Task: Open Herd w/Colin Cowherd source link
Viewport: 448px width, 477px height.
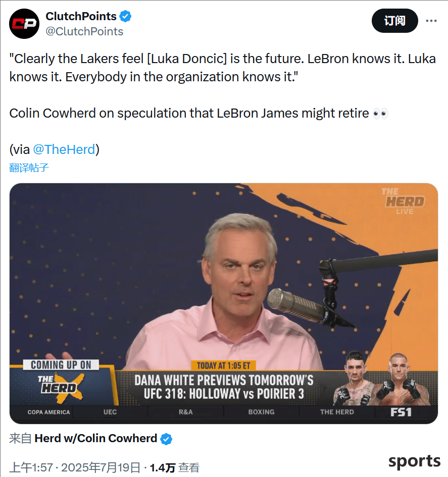Action: point(95,438)
